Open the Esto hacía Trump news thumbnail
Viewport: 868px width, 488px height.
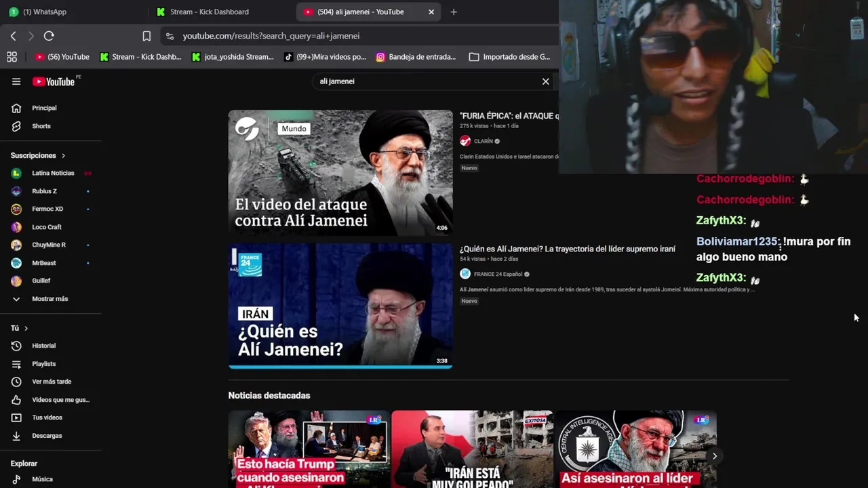[309, 449]
